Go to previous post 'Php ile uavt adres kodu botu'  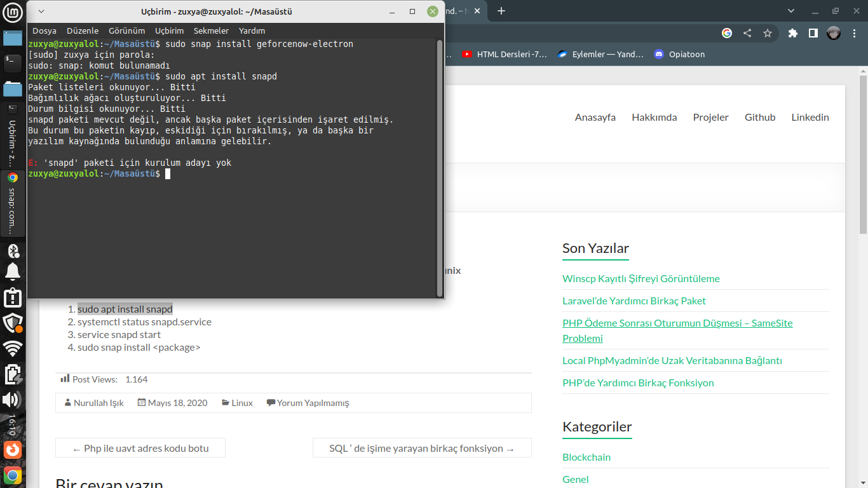coord(140,448)
